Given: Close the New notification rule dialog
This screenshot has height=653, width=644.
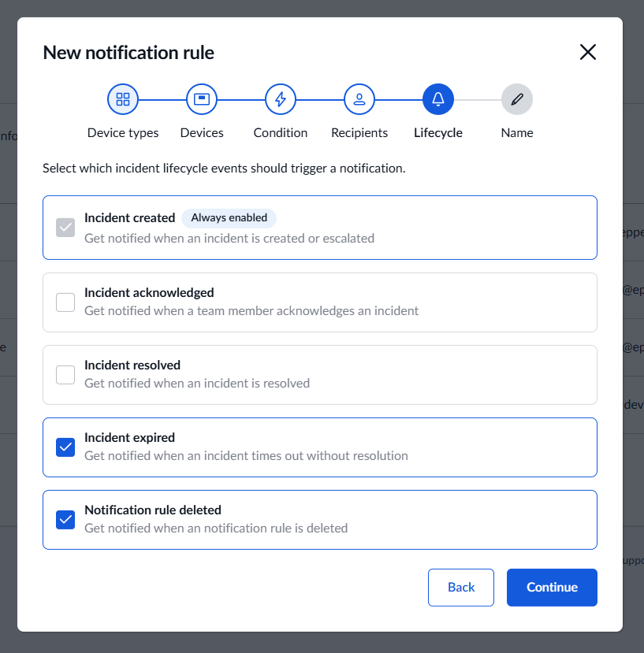Looking at the screenshot, I should click(x=588, y=52).
